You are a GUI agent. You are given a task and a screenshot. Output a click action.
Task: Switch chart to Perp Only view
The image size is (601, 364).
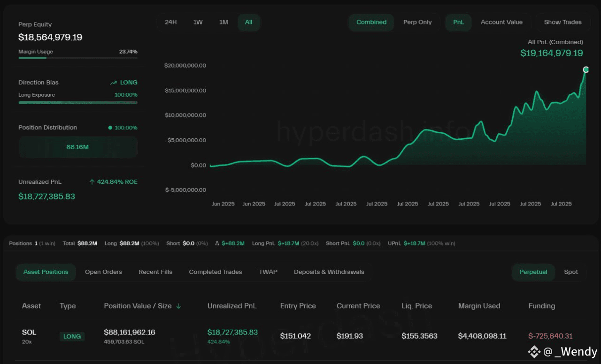pos(417,23)
